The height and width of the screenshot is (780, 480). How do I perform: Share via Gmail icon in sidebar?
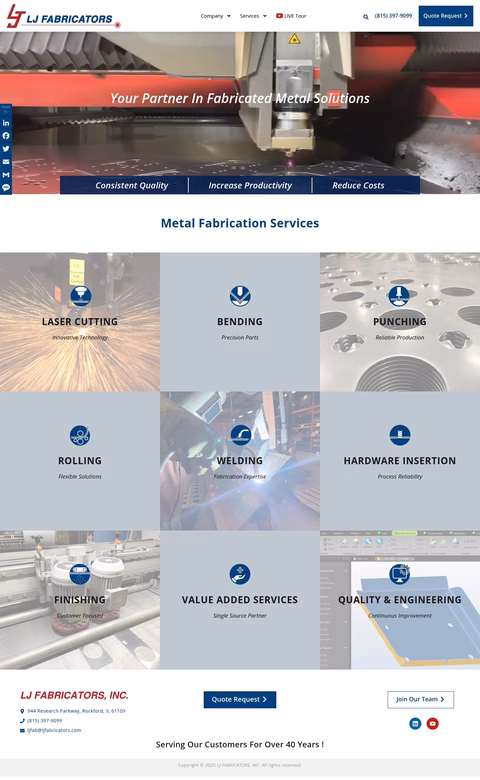coord(6,175)
